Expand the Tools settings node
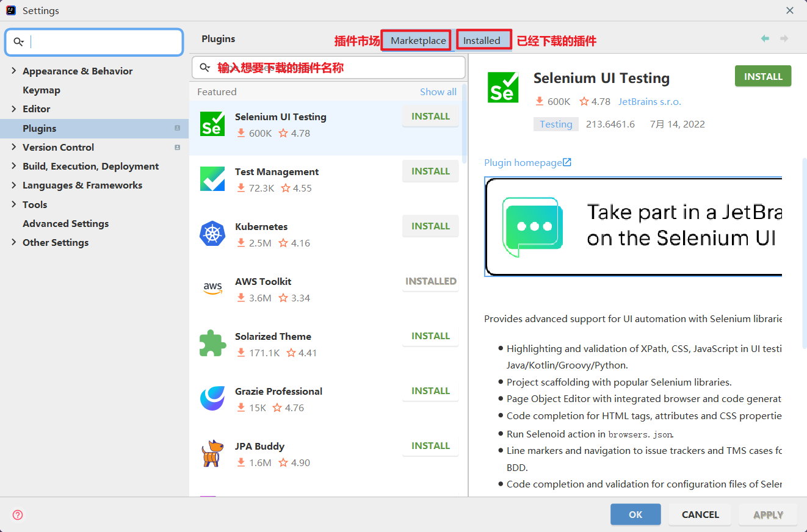This screenshot has height=532, width=807. click(x=14, y=204)
